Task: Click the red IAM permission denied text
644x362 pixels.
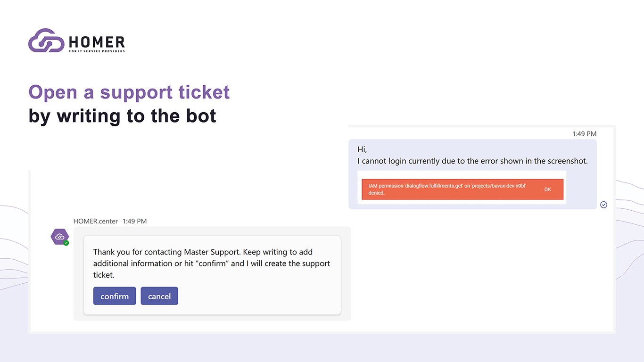Action: 447,189
